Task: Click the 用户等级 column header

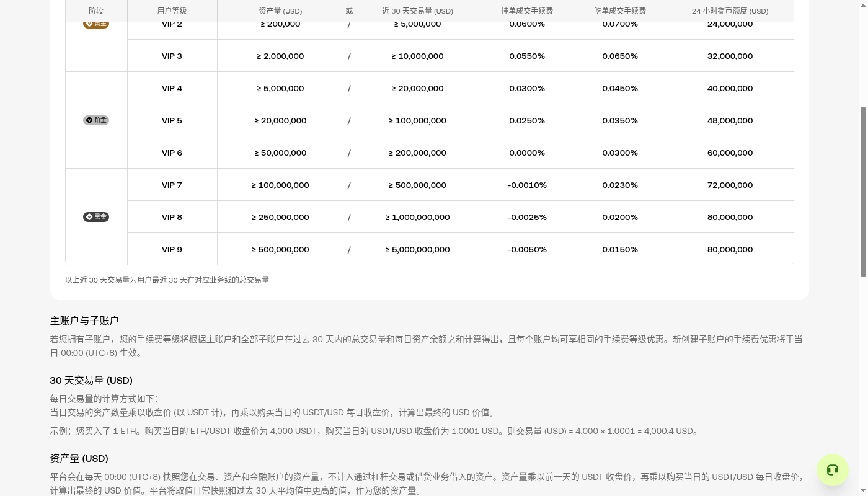Action: pos(172,11)
